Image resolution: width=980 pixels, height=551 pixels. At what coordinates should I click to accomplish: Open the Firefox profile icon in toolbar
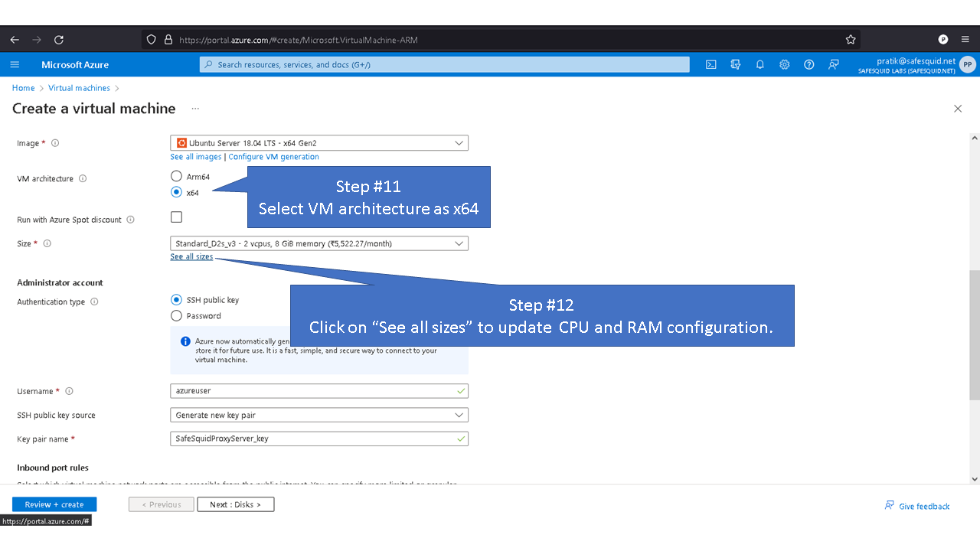943,40
